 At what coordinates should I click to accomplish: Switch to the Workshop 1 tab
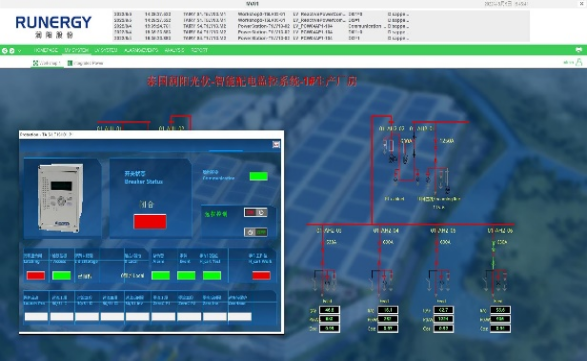[46, 63]
